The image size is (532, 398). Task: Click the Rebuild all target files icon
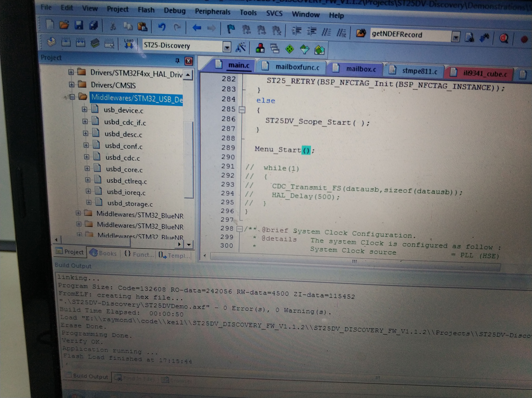pos(80,43)
